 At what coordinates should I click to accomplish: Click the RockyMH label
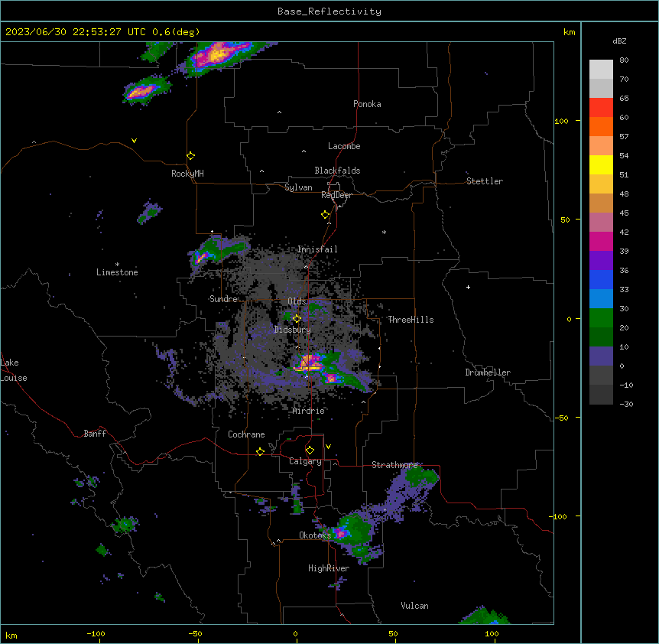[x=187, y=174]
